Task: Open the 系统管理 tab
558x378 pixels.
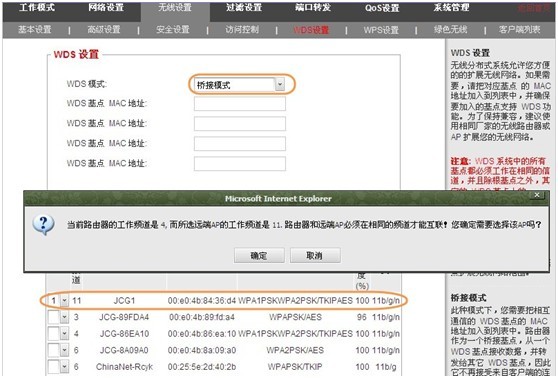Action: click(452, 7)
